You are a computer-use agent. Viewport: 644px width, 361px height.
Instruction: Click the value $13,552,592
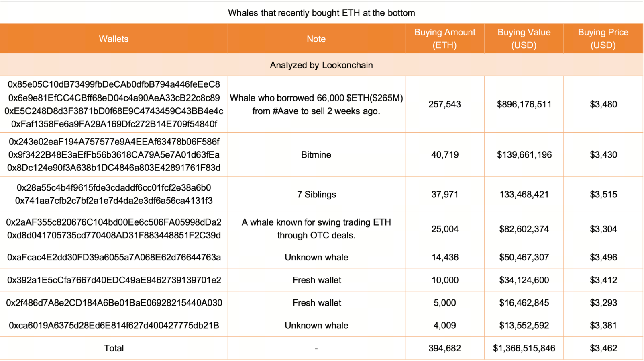524,326
